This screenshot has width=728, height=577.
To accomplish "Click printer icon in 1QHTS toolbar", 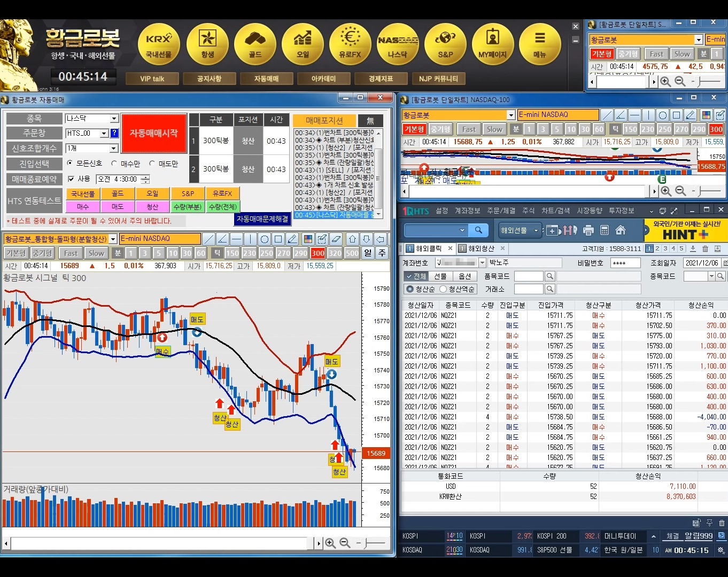I will 588,230.
